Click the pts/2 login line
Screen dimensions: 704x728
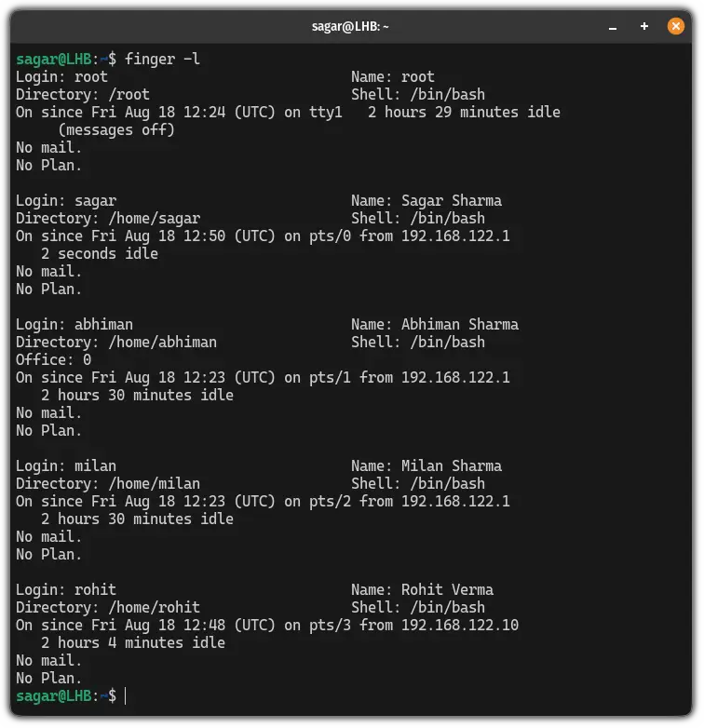[263, 502]
